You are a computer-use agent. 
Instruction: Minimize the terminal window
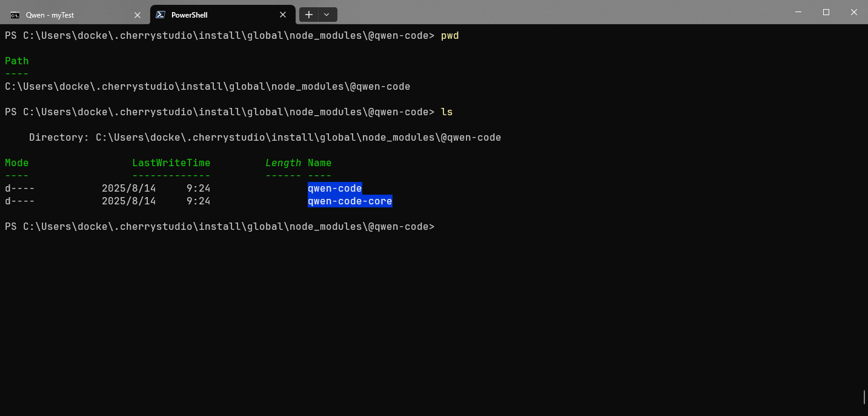click(798, 12)
